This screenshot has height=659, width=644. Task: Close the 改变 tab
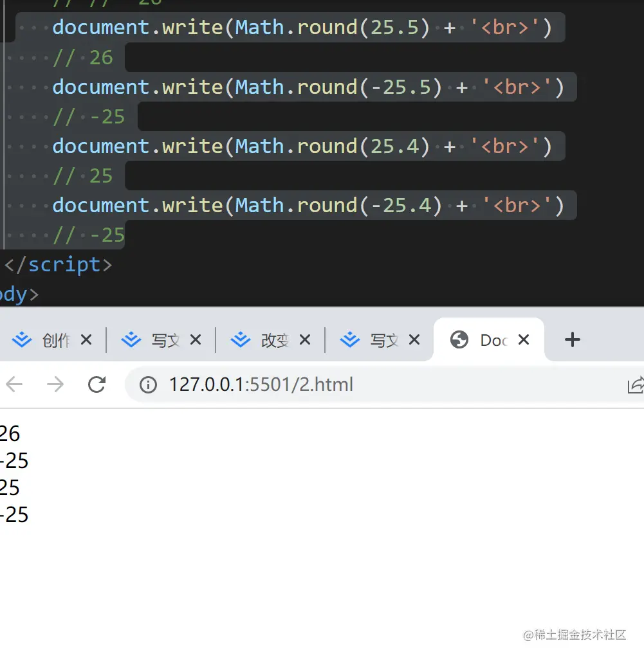(305, 339)
